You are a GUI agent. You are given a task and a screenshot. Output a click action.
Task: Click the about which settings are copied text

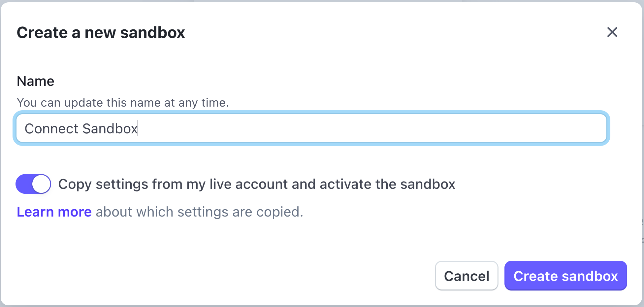pos(199,212)
